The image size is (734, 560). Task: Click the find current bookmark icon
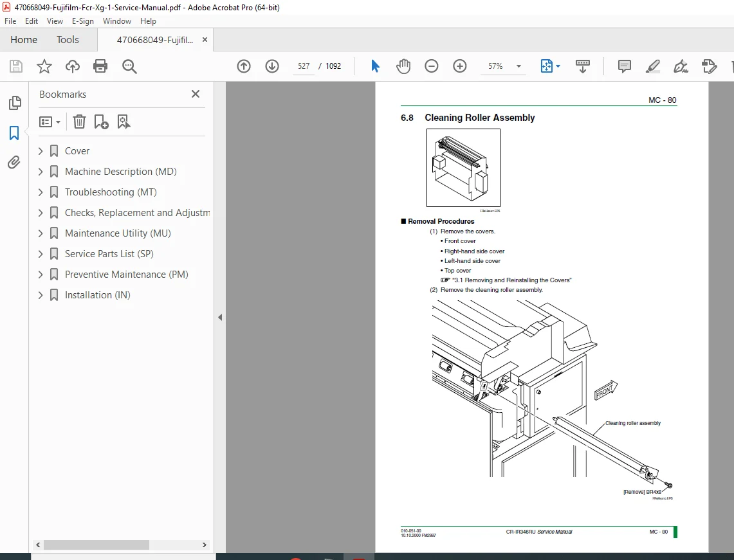click(124, 122)
